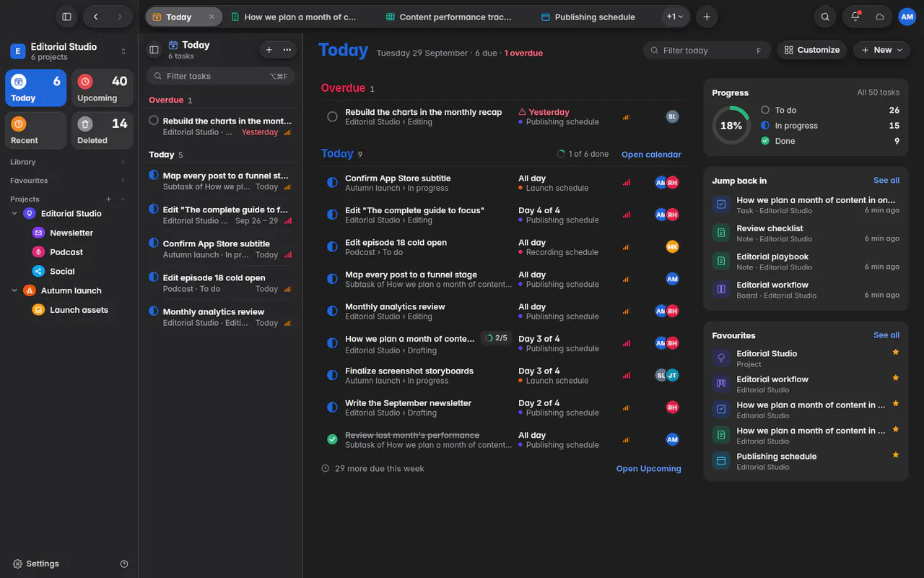Toggle status of Monthly analytics review in sidebar list
This screenshot has width=924, height=578.
154,311
